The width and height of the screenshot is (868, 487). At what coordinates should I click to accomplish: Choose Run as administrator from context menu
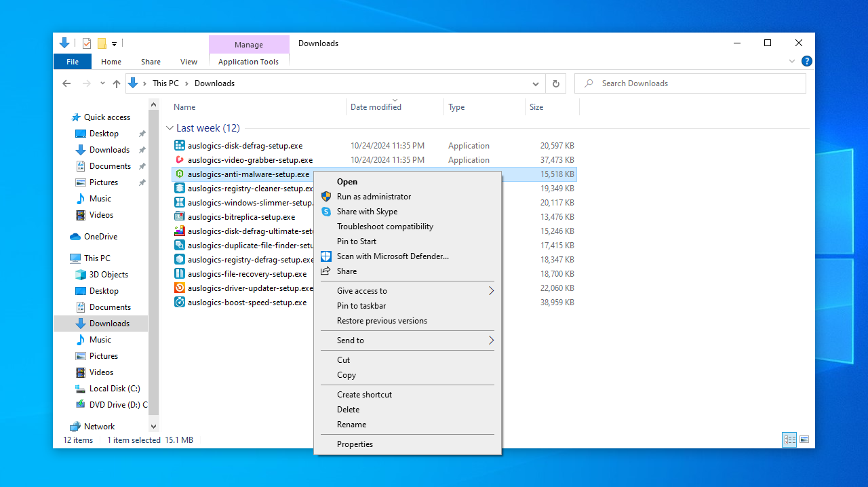pos(374,197)
